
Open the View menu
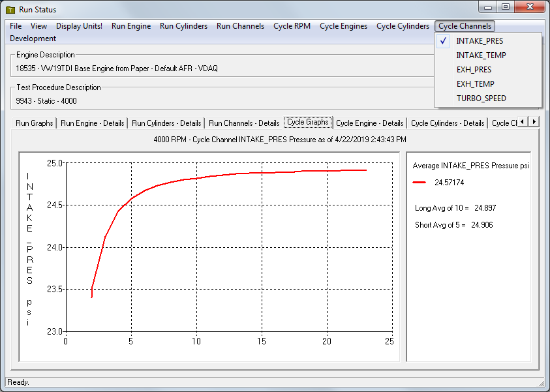38,26
